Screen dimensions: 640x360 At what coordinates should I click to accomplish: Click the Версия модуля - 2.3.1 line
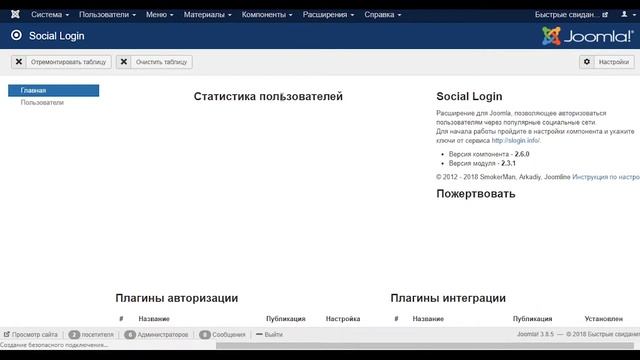tap(482, 163)
